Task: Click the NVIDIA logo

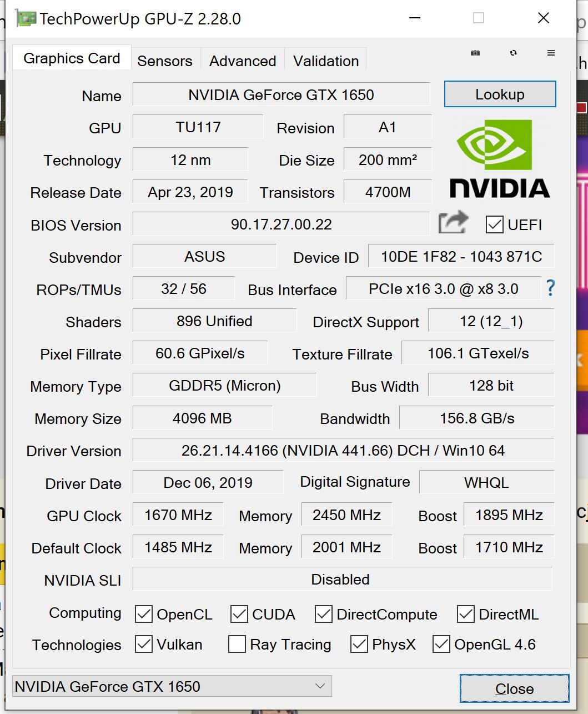Action: pyautogui.click(x=500, y=159)
